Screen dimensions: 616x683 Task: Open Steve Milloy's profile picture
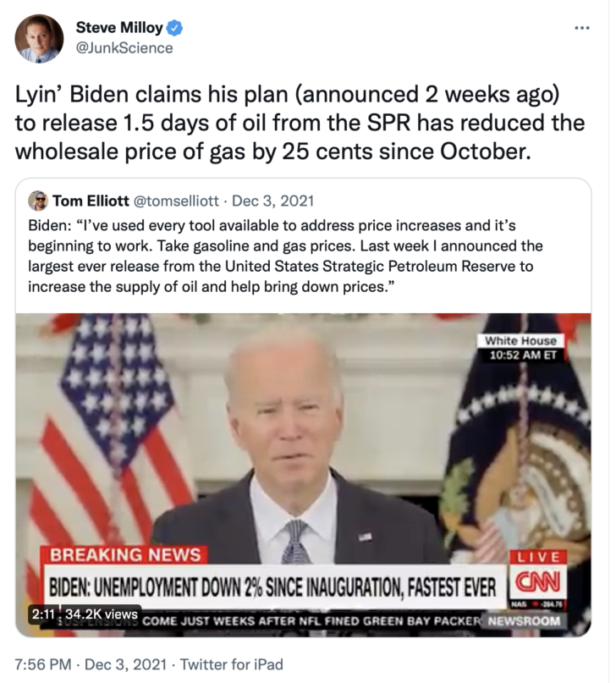click(39, 39)
